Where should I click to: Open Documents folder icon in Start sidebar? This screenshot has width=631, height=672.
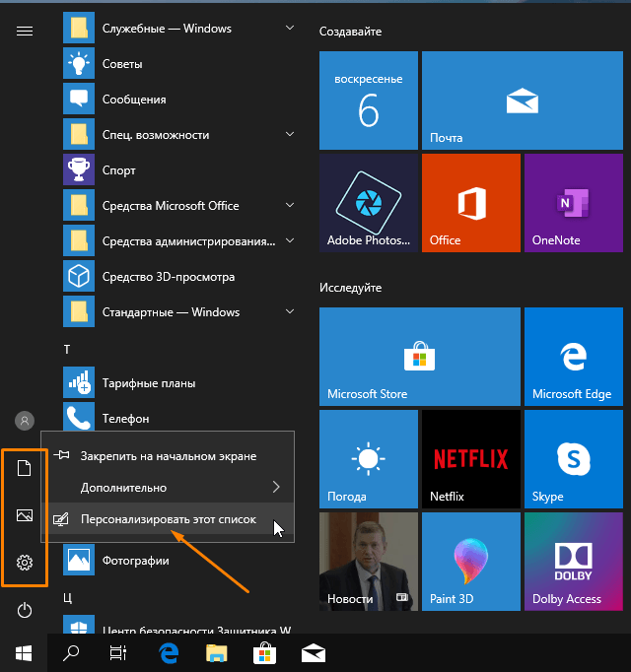pos(25,468)
